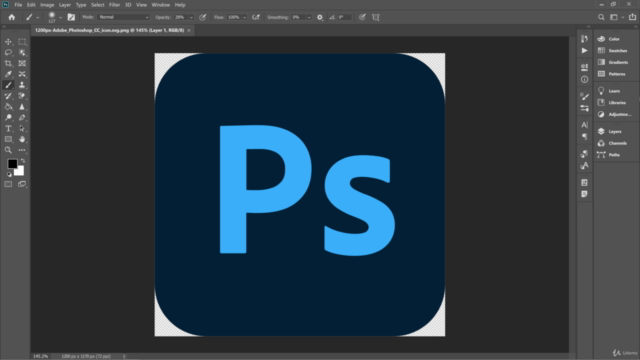The width and height of the screenshot is (640, 360).
Task: Change screen mode button
Action: pyautogui.click(x=22, y=184)
